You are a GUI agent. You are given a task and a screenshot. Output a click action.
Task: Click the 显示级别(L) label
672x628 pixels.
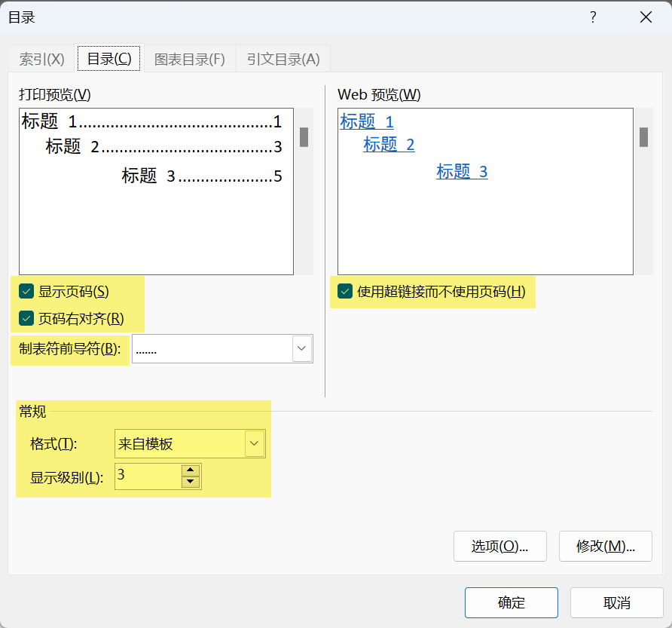(x=66, y=477)
